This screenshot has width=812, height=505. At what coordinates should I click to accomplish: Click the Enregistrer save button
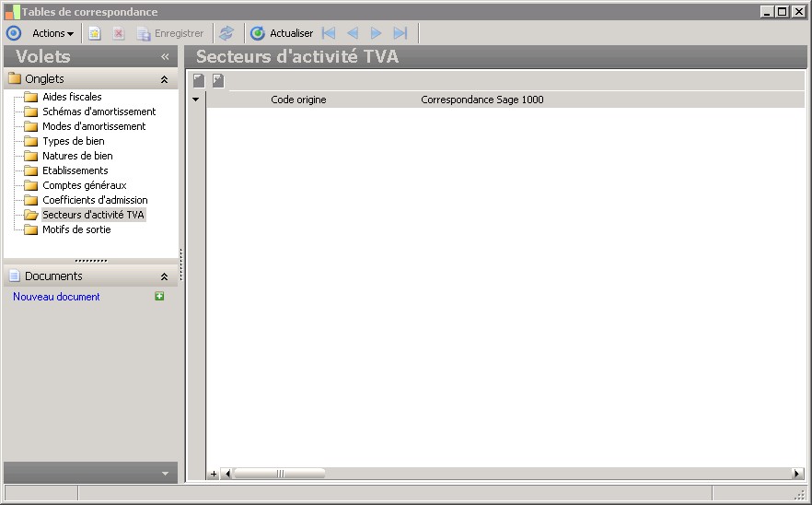click(170, 33)
